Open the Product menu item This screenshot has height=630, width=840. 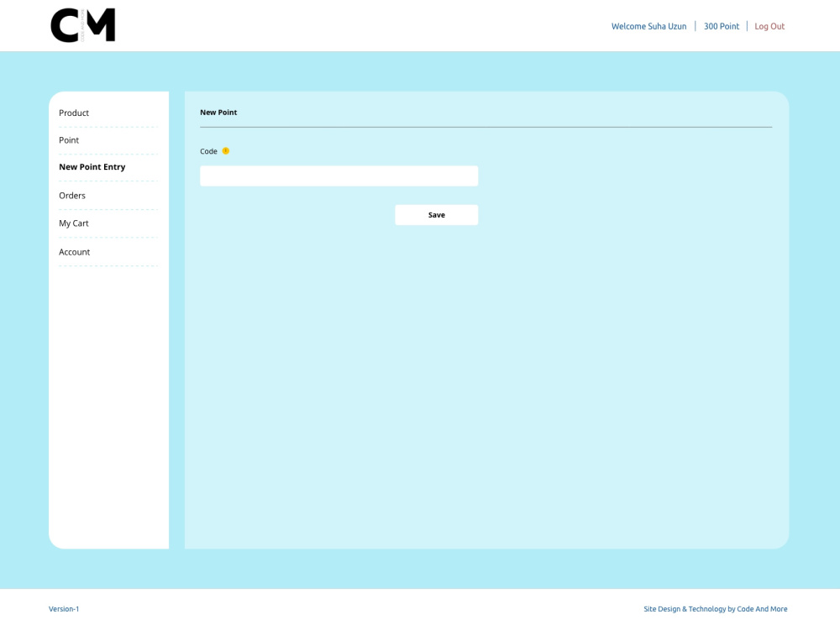pos(74,113)
